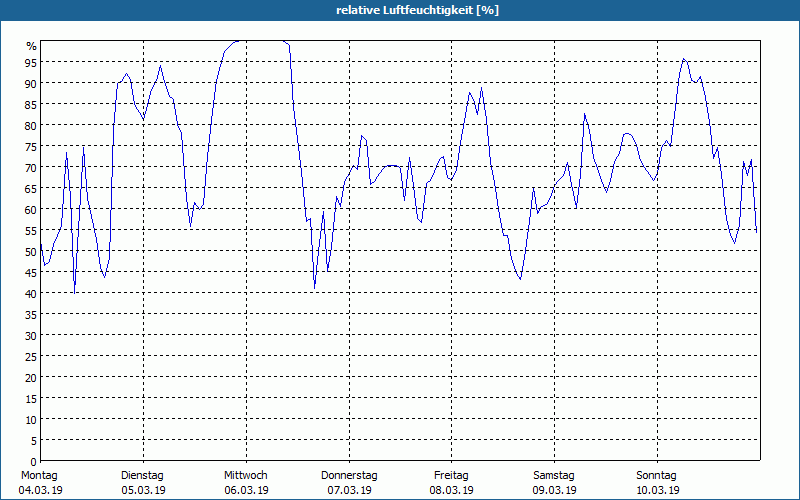
Task: Click the y-axis value '55'
Action: pyautogui.click(x=31, y=231)
